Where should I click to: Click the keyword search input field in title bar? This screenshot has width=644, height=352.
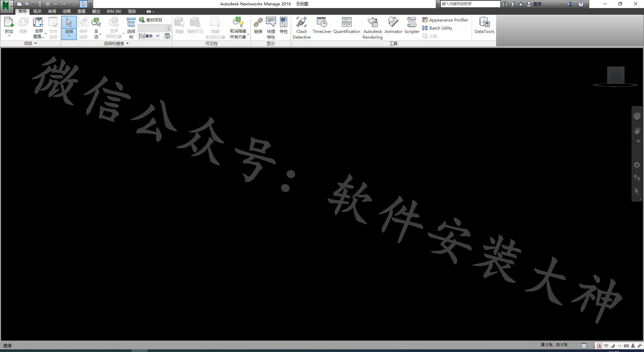pyautogui.click(x=470, y=4)
